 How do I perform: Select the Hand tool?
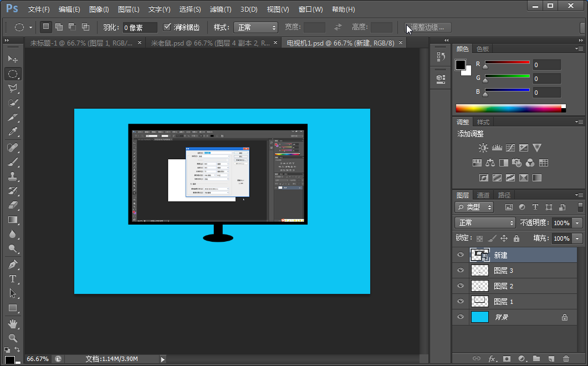pyautogui.click(x=13, y=323)
